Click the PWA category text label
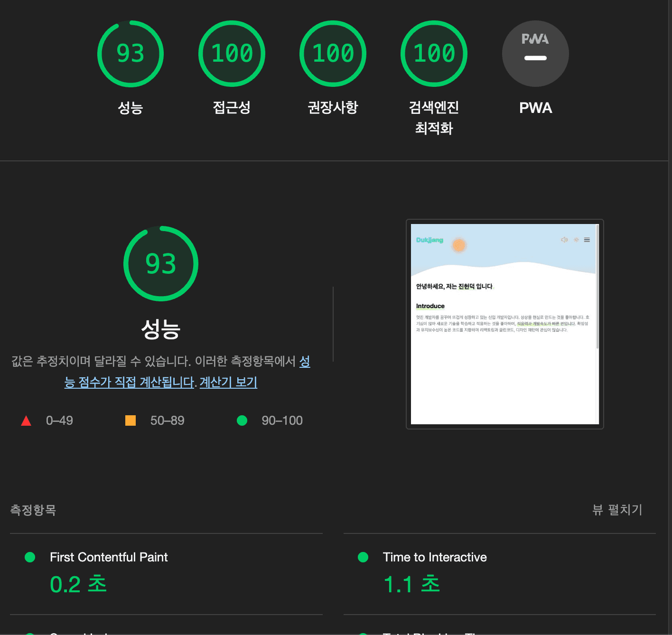The image size is (672, 635). [x=535, y=108]
